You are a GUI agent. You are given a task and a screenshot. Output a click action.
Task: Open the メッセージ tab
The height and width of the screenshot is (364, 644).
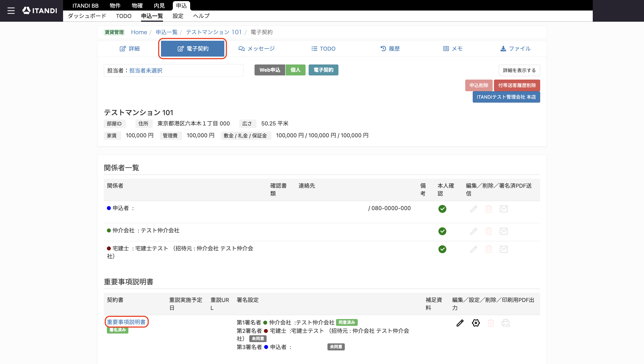pos(257,48)
